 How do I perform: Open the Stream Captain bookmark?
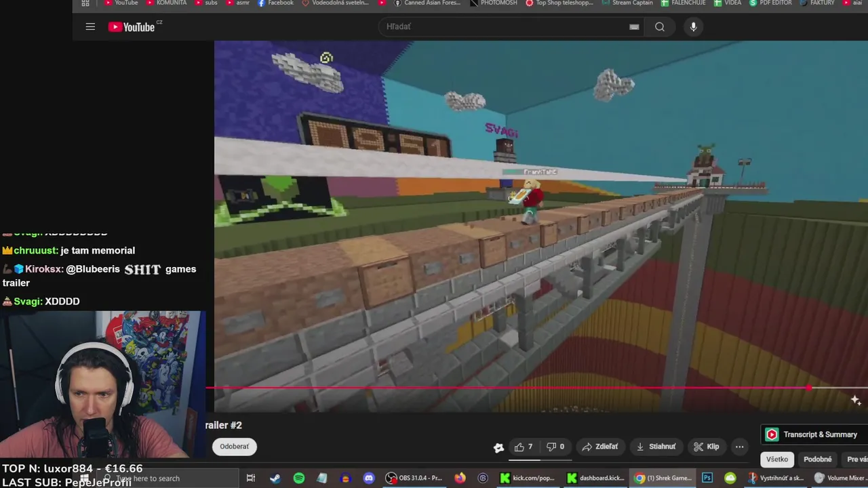coord(627,3)
